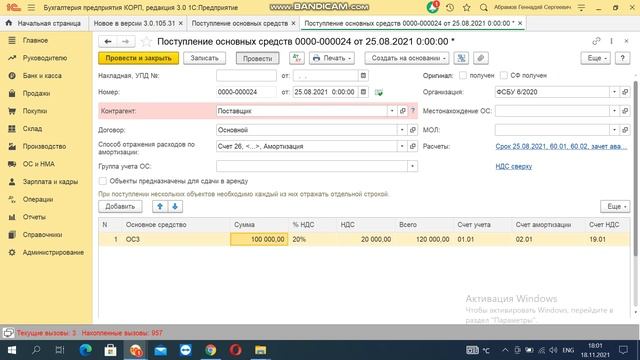Viewport: 640px width, 360px height.
Task: Click green document status icon near date
Action: coord(379,92)
